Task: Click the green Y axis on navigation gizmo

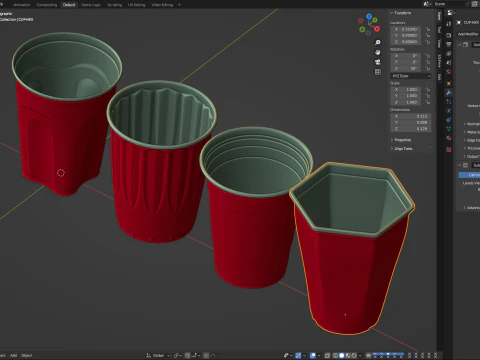Action: coord(375,20)
